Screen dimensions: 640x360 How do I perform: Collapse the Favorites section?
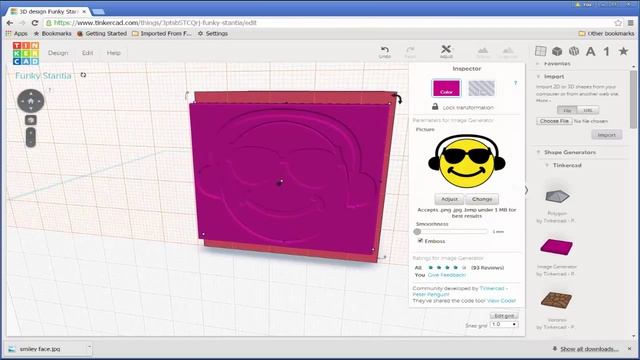(x=538, y=64)
